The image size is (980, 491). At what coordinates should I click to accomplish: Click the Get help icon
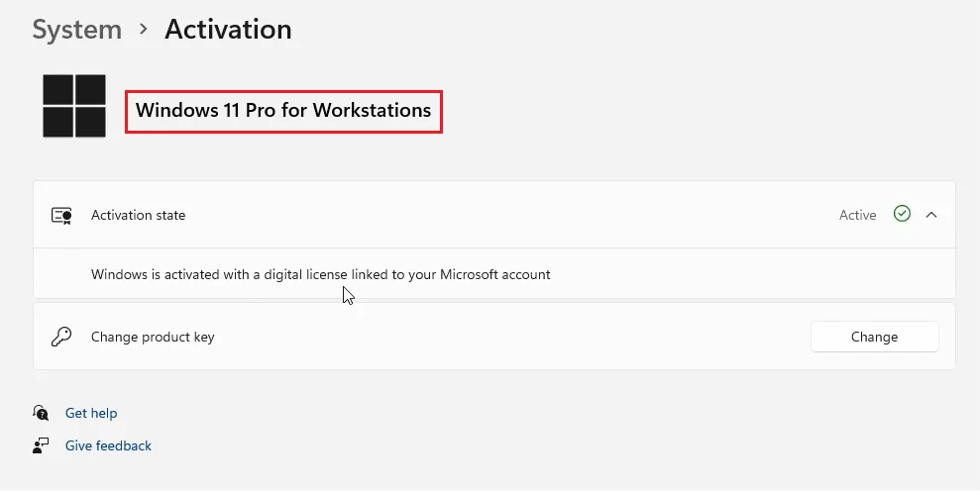pos(41,413)
